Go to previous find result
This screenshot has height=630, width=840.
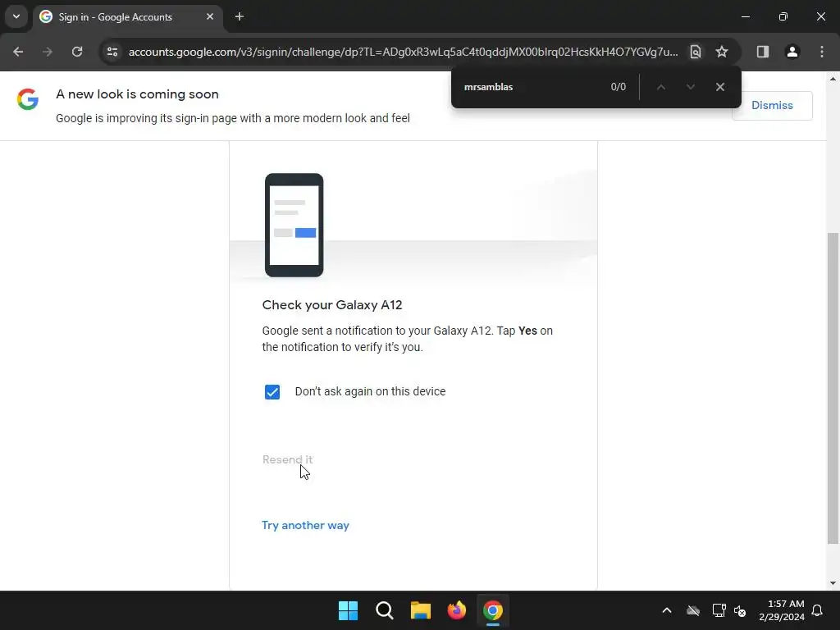tap(661, 87)
